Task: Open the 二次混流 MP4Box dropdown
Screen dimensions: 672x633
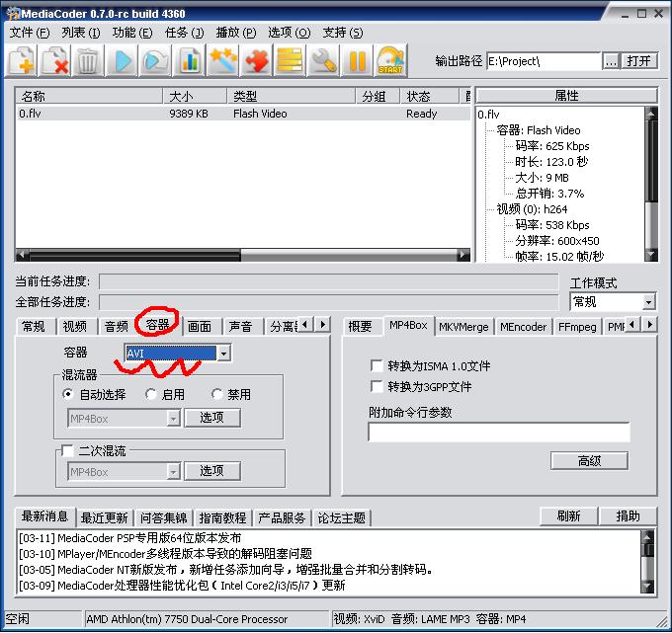Action: (173, 471)
